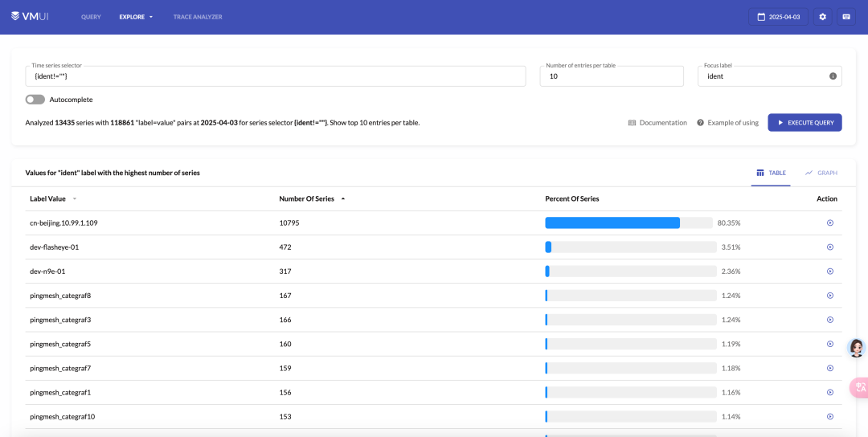
Task: Click Number of entries per table field
Action: pyautogui.click(x=612, y=76)
